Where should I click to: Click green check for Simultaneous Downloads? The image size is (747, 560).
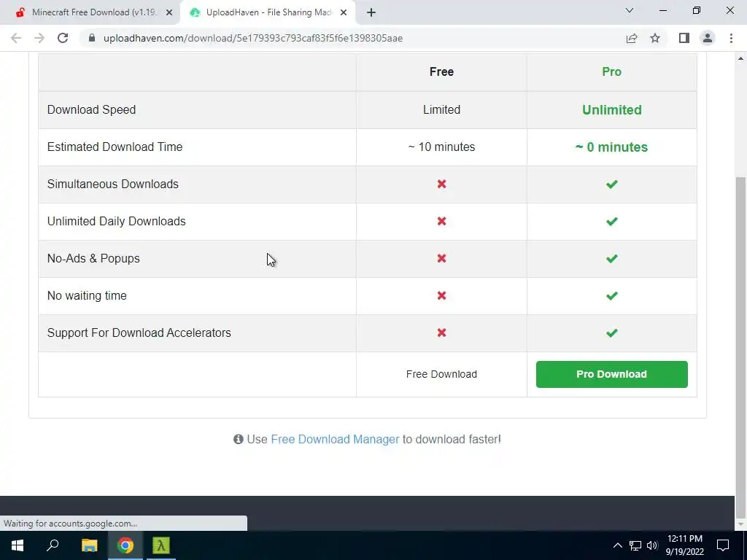pos(612,184)
